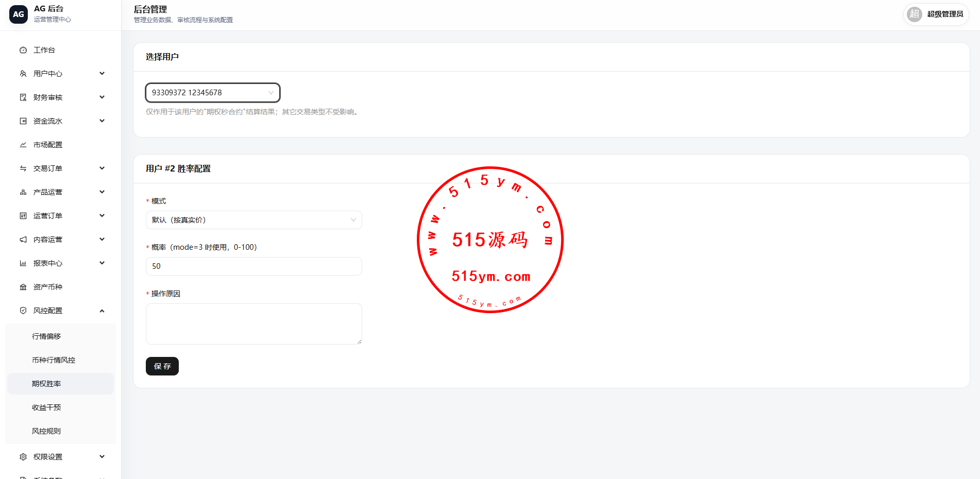Click the 资产币种 bank icon
This screenshot has height=479, width=980.
tap(23, 287)
